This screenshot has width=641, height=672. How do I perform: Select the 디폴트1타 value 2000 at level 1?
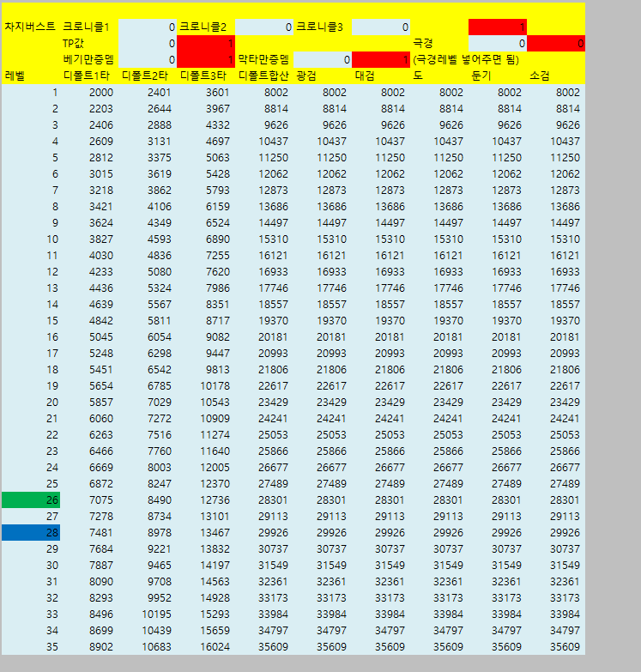(88, 92)
